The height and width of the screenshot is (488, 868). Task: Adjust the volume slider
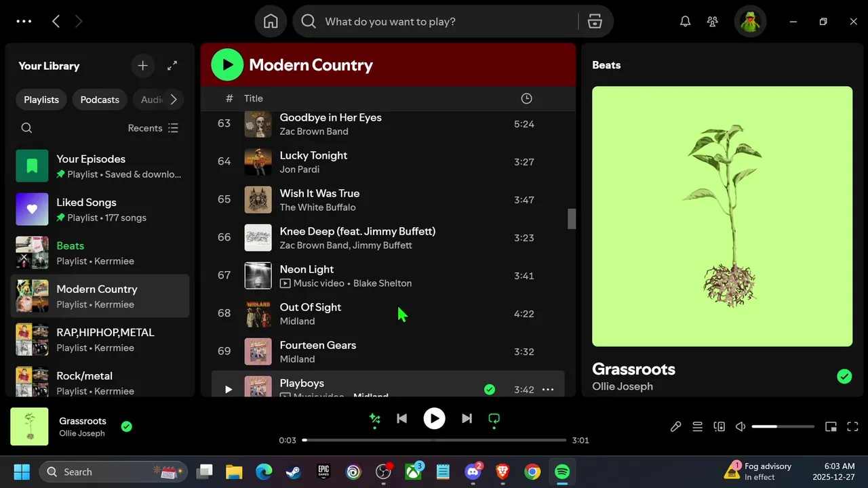click(783, 426)
